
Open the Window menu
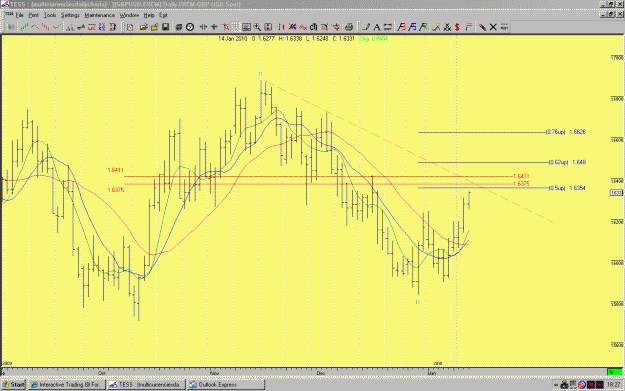(129, 15)
